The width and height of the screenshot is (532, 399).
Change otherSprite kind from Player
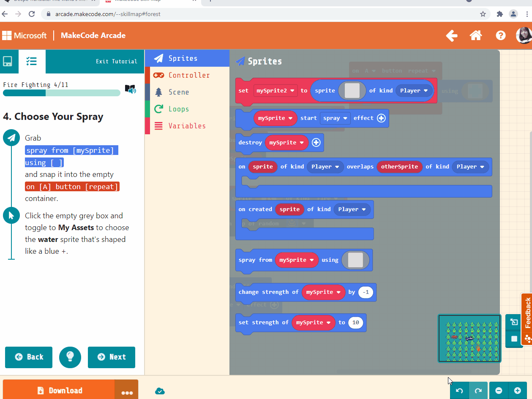(x=470, y=167)
